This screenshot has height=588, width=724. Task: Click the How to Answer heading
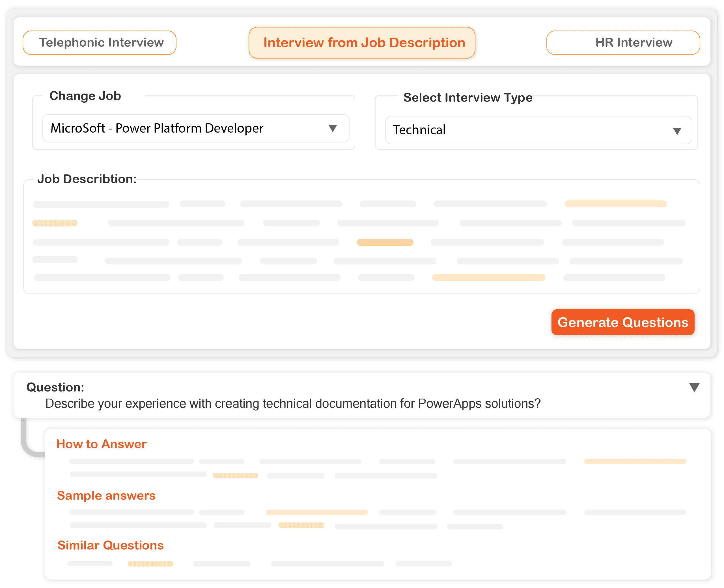pyautogui.click(x=101, y=444)
